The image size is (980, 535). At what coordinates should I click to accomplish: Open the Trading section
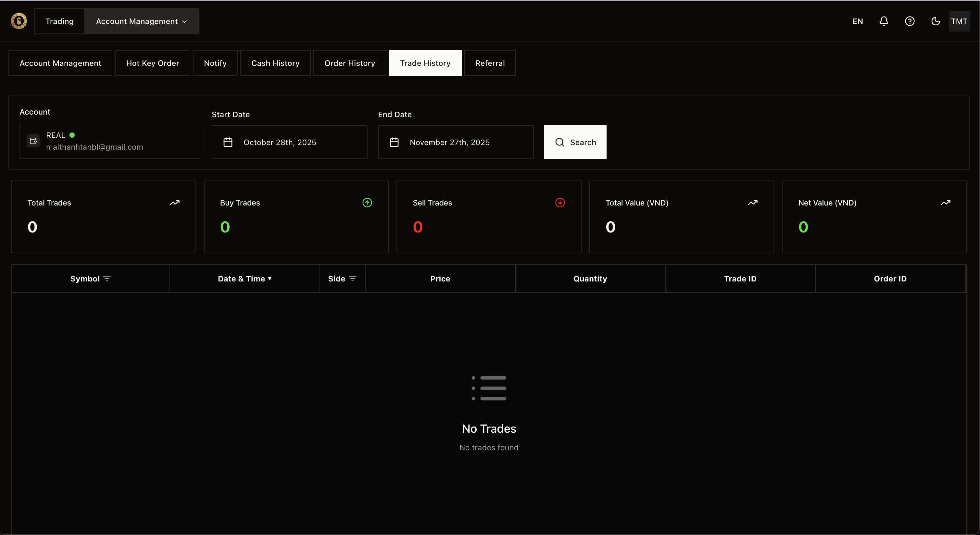(x=59, y=21)
